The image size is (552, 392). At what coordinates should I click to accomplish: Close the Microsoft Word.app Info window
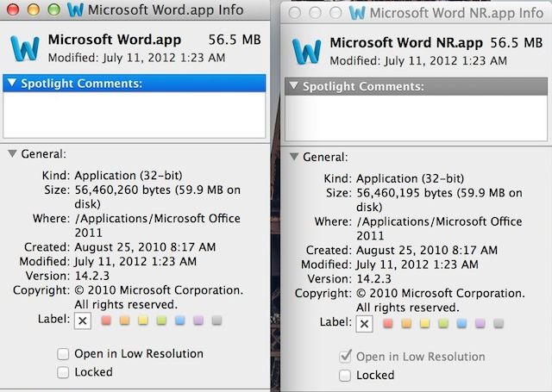click(x=13, y=9)
